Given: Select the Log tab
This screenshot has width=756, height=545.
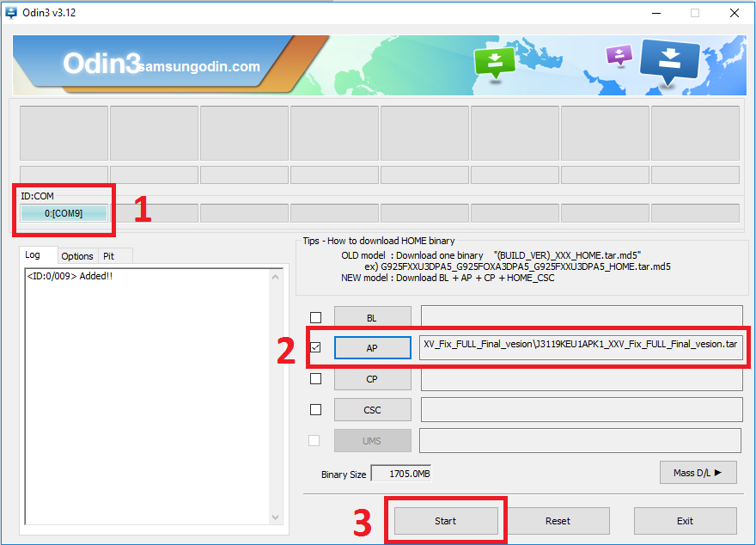Looking at the screenshot, I should click(33, 255).
